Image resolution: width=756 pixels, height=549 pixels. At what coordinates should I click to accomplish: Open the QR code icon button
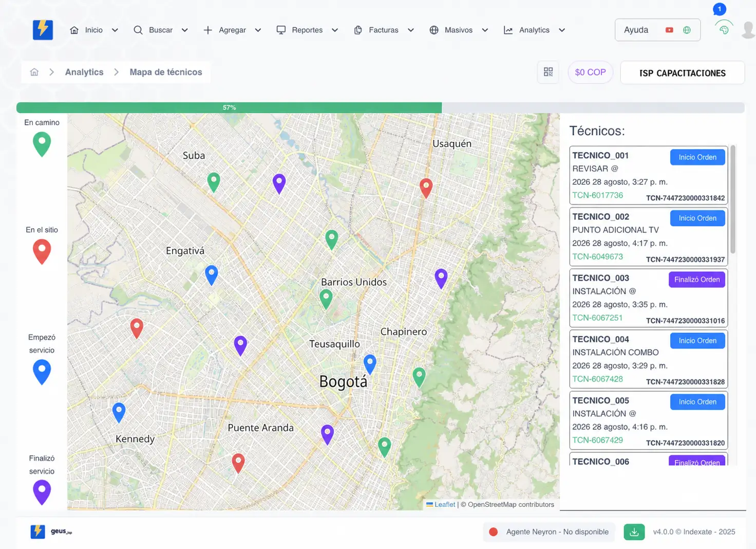click(548, 72)
